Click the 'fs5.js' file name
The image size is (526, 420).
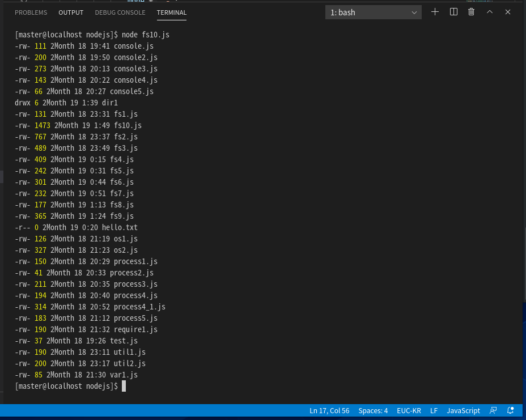122,171
